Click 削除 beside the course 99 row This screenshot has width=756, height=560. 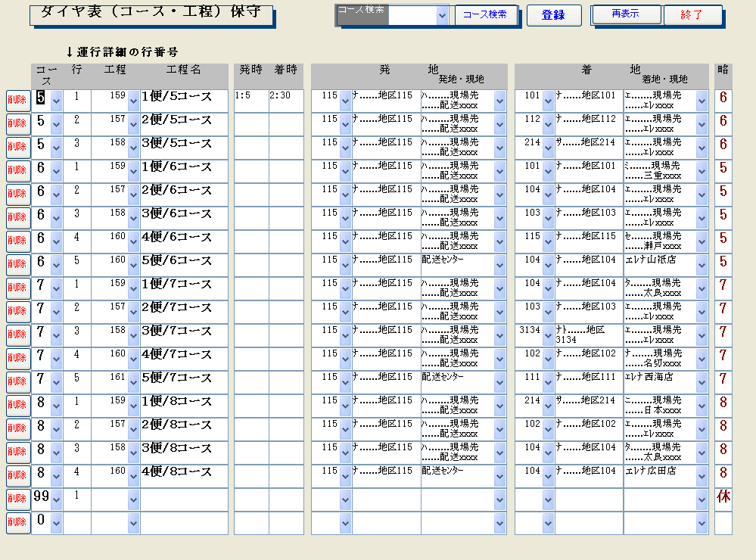click(17, 500)
